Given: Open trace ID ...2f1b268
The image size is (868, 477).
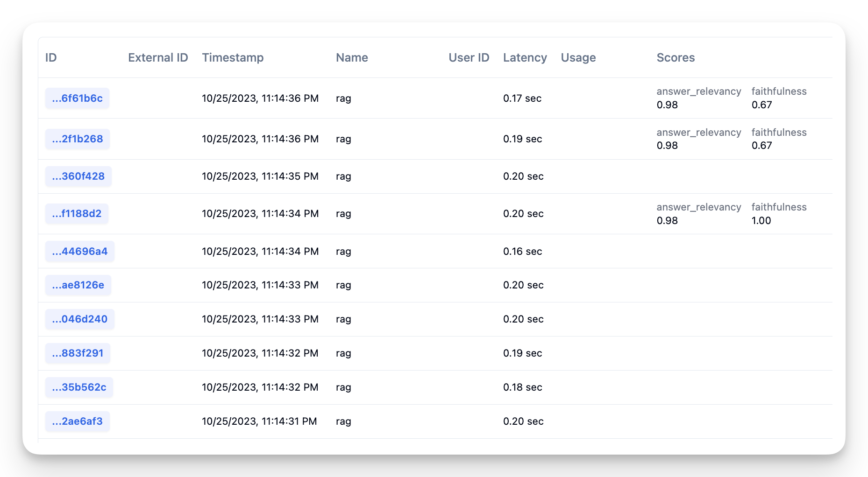Looking at the screenshot, I should pyautogui.click(x=77, y=139).
